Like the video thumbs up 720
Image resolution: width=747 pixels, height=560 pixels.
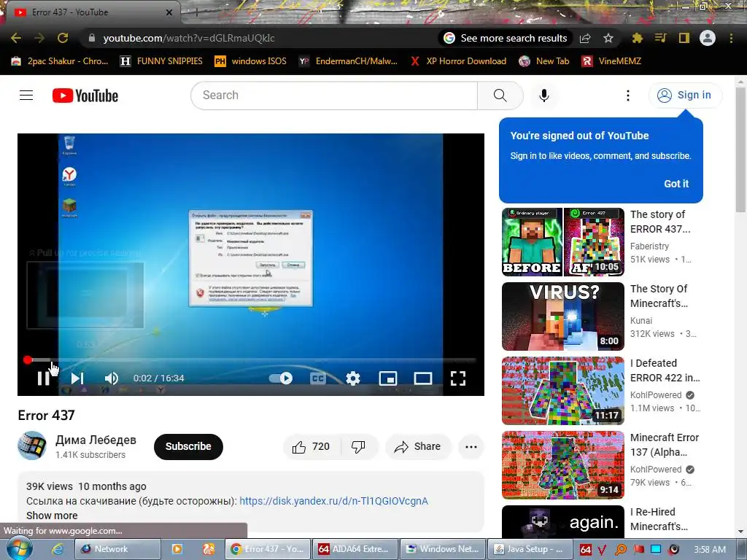tap(312, 447)
